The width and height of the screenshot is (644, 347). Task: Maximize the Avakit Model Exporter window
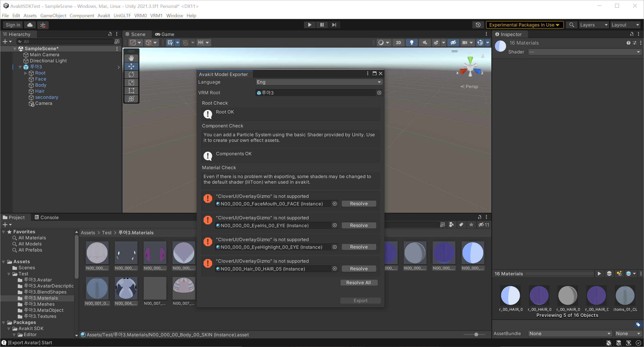[x=374, y=73]
